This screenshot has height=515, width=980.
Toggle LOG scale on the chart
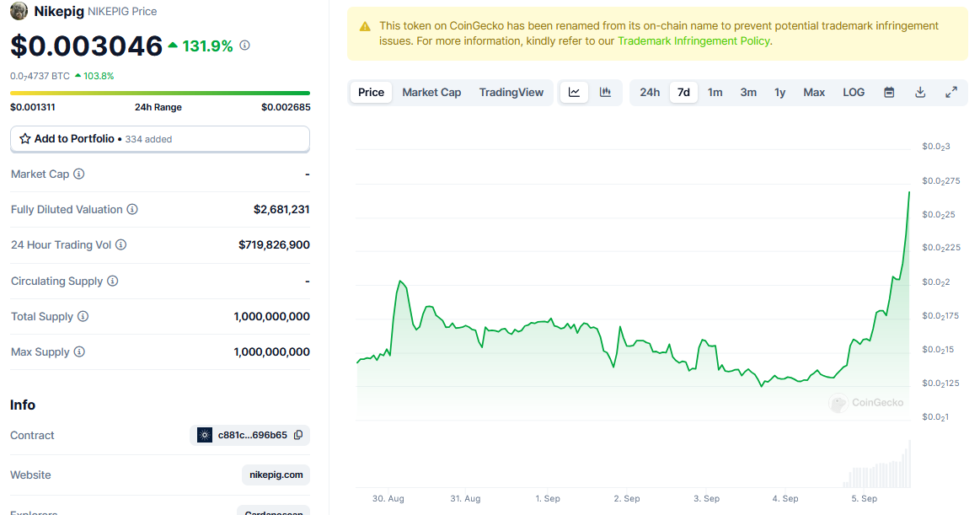(854, 93)
